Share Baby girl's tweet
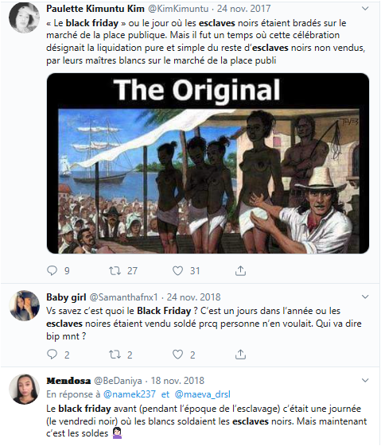This screenshot has width=381, height=446. click(x=240, y=354)
